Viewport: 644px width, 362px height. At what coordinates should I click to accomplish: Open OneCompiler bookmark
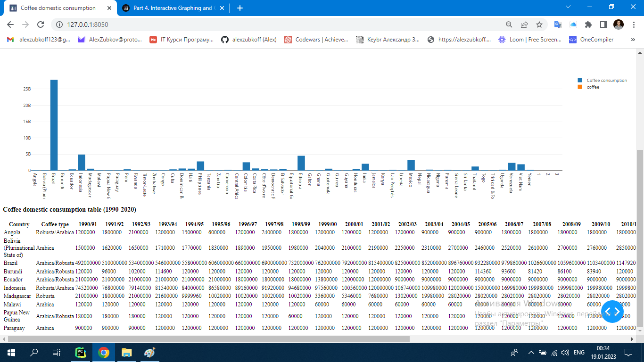[x=592, y=40]
